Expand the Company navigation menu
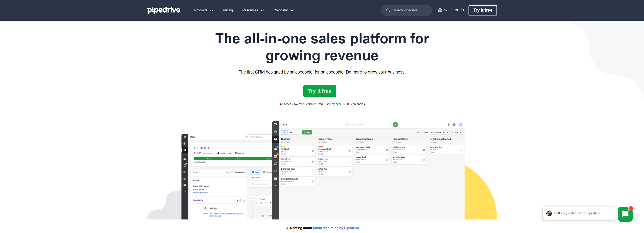The width and height of the screenshot is (644, 233). point(283,10)
